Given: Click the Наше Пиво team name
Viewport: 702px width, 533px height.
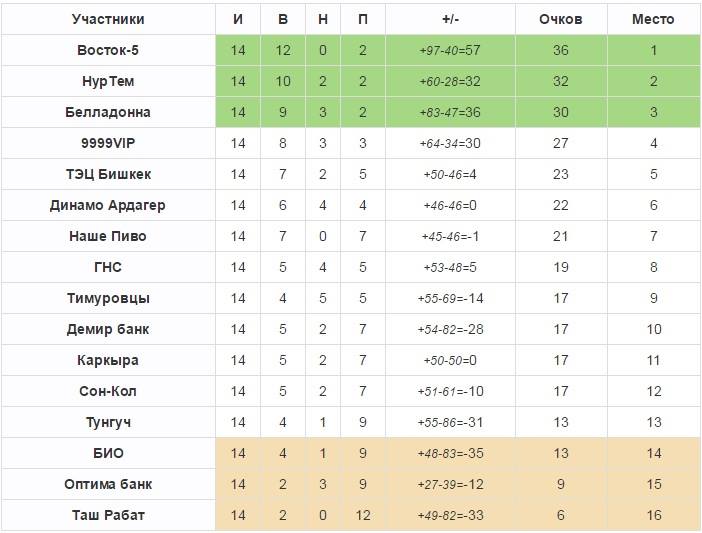Looking at the screenshot, I should (108, 236).
